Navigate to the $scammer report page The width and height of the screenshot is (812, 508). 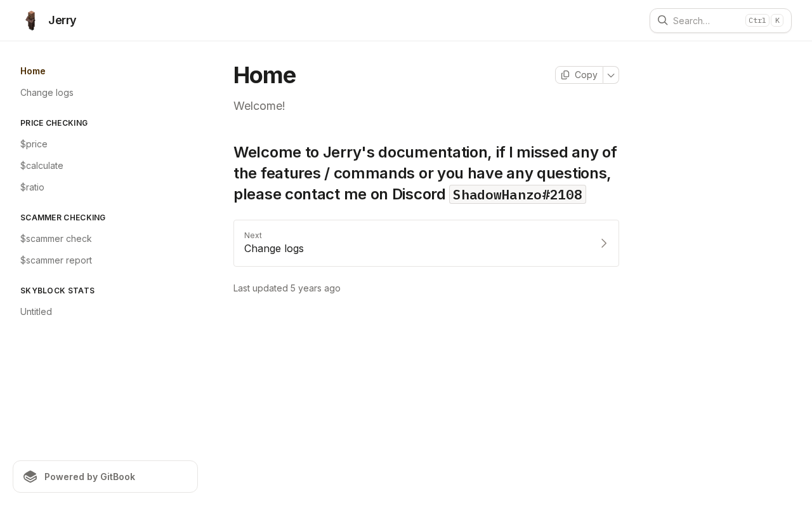click(x=56, y=260)
